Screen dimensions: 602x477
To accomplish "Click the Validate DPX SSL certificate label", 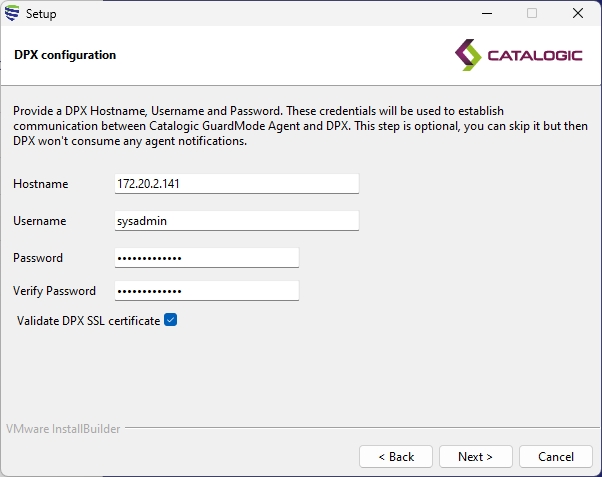I will (88, 321).
